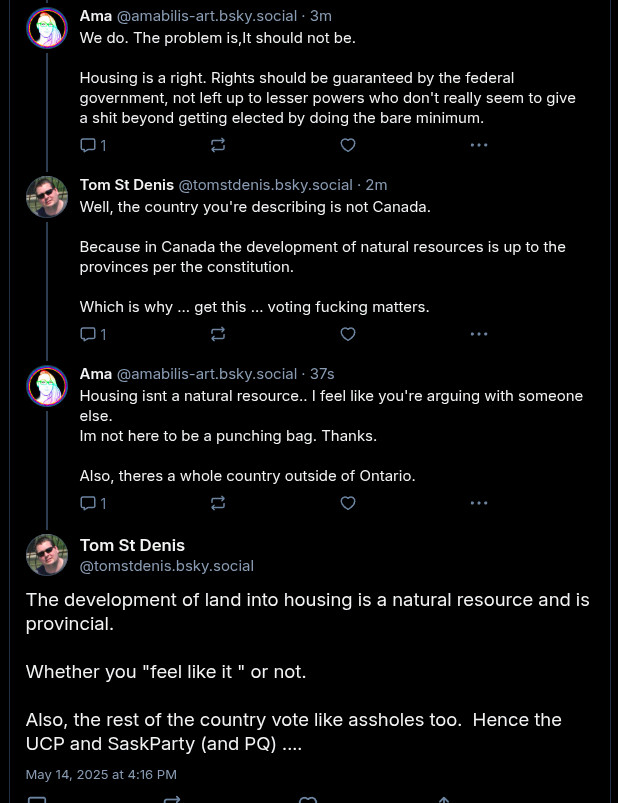Open Tom's avatar on the 2m reply

tap(47, 197)
